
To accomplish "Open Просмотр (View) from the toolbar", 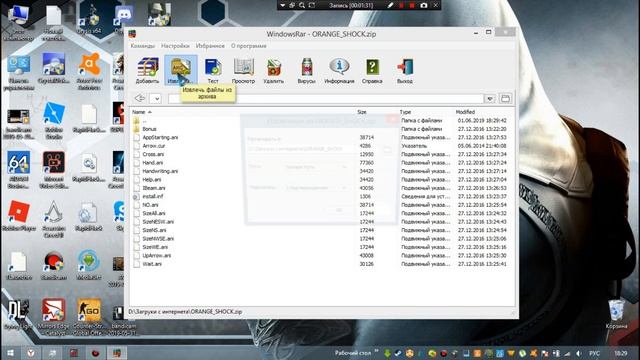I will pos(243,70).
